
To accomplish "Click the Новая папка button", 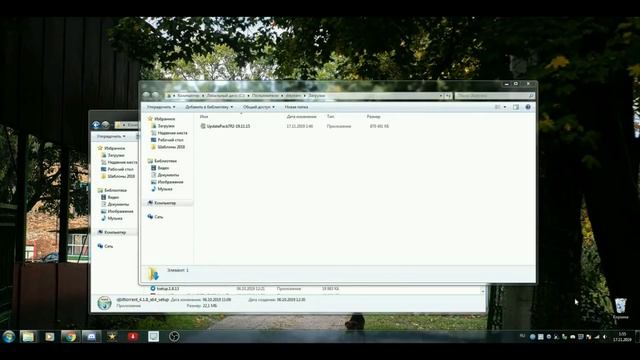I will pos(296,107).
